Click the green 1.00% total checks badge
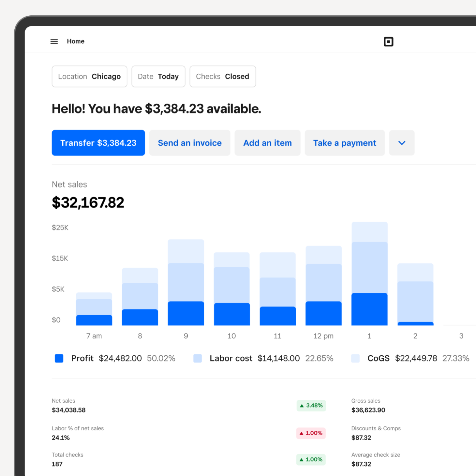Viewport: 476px width, 476px height. [x=311, y=460]
